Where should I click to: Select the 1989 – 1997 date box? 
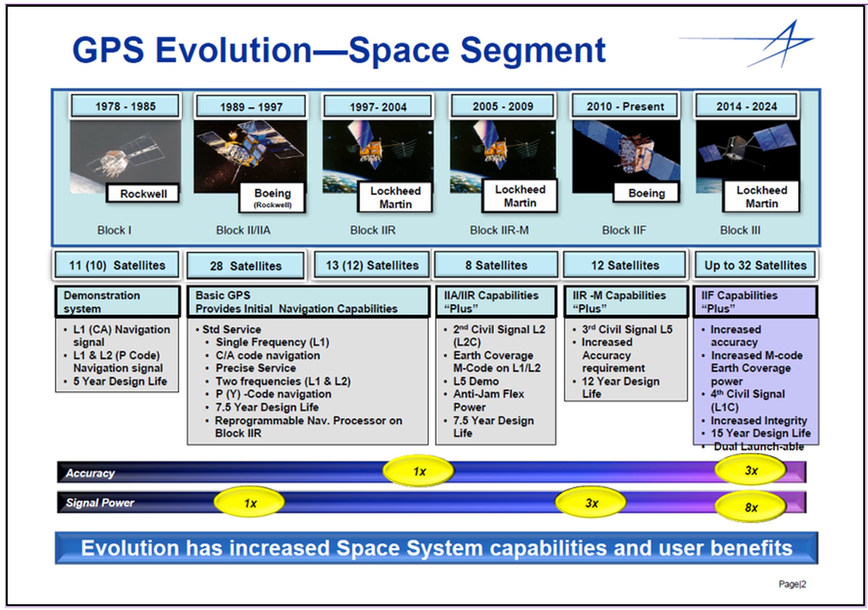(251, 106)
